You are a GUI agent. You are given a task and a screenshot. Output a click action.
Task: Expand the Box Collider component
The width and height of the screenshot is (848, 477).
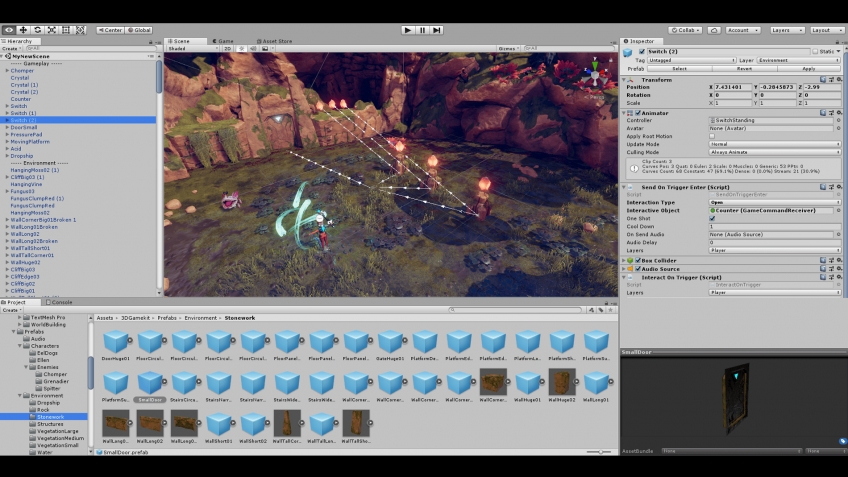click(624, 260)
